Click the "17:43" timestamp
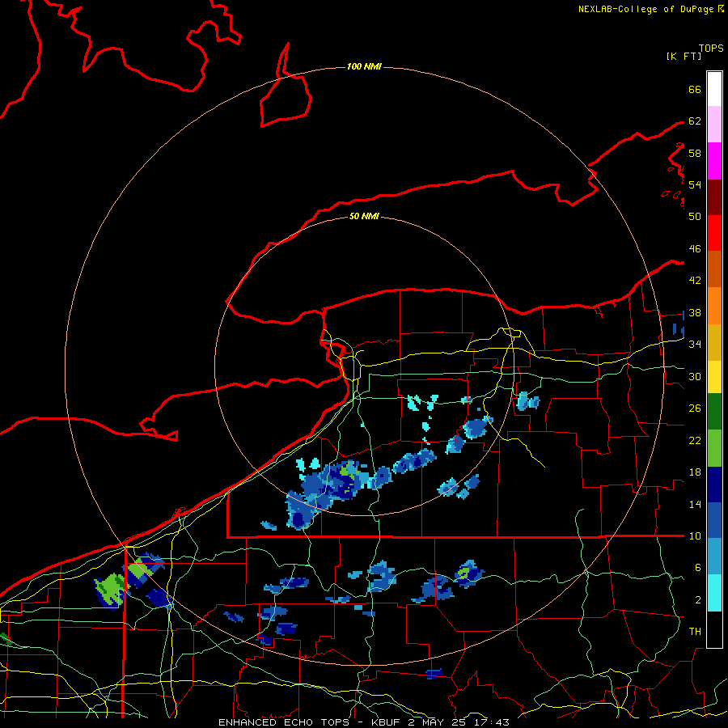The width and height of the screenshot is (728, 728). pos(492,722)
